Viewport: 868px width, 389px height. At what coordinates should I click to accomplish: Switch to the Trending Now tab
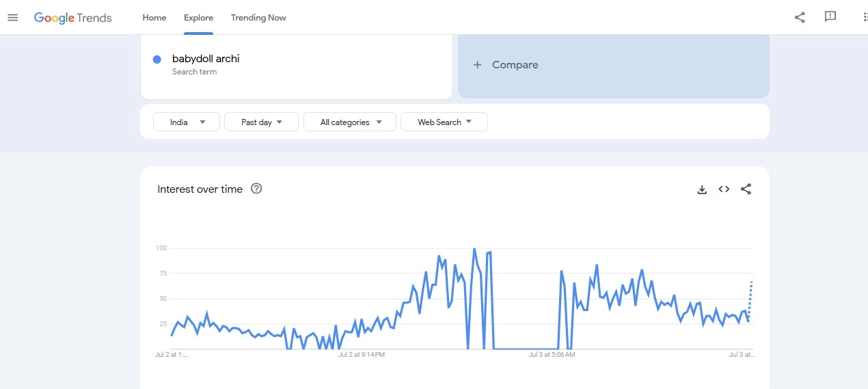(x=258, y=18)
